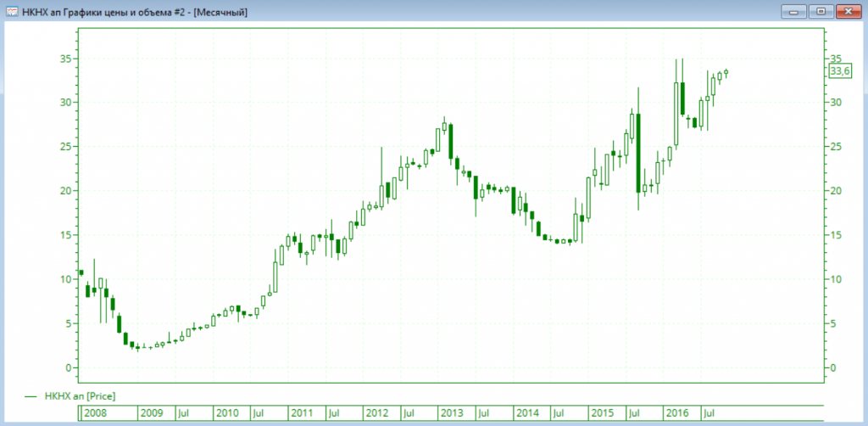The width and height of the screenshot is (868, 426).
Task: Click the 2012 marker on the timeline
Action: 376,413
